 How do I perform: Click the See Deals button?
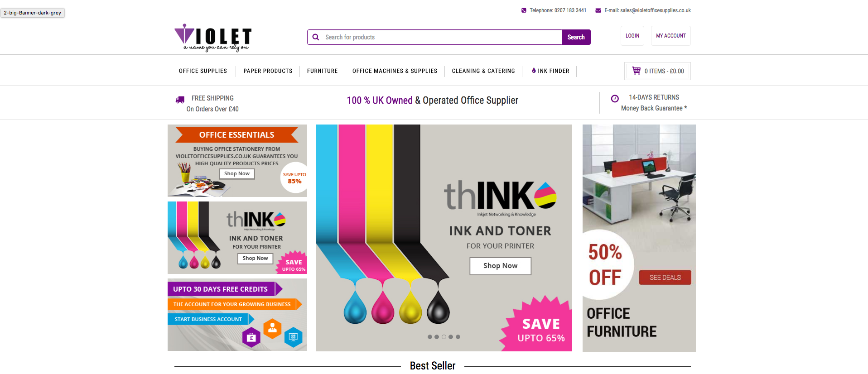point(665,277)
